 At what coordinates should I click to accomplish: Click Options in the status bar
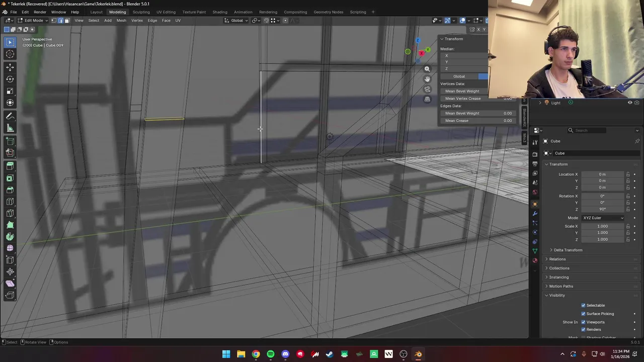click(61, 342)
